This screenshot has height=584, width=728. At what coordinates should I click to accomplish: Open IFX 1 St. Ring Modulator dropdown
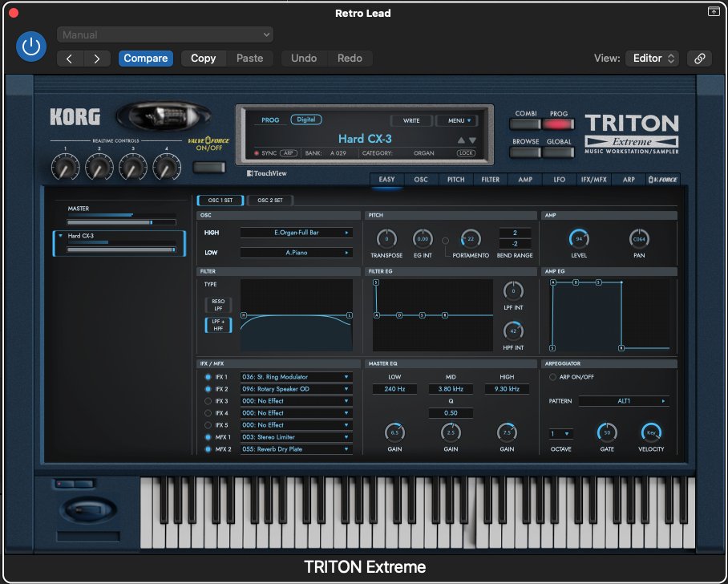pos(296,377)
